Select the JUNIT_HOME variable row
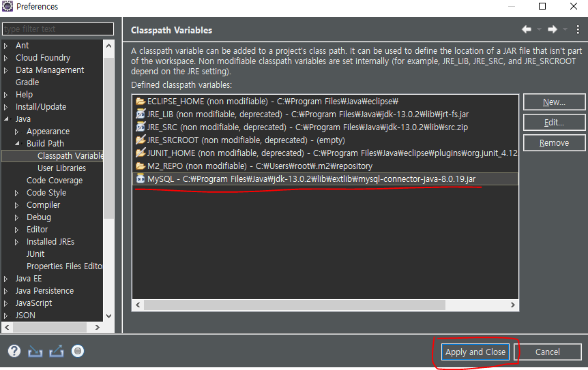The image size is (588, 370). click(325, 153)
